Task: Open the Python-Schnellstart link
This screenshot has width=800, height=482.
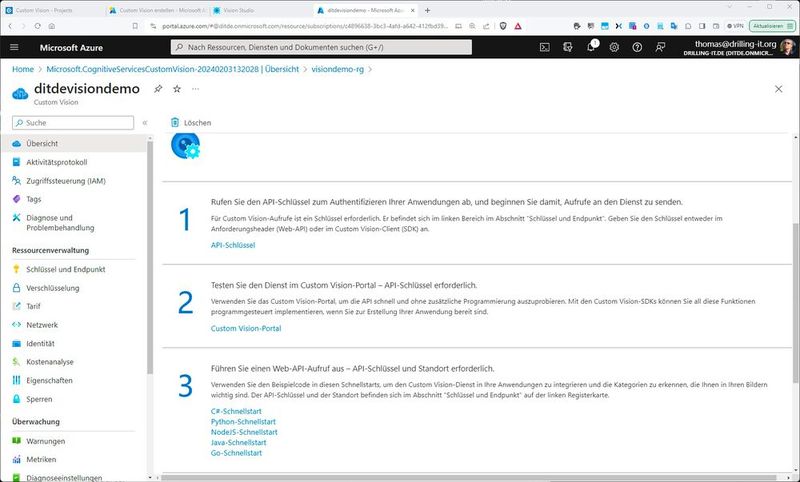Action: tap(243, 422)
